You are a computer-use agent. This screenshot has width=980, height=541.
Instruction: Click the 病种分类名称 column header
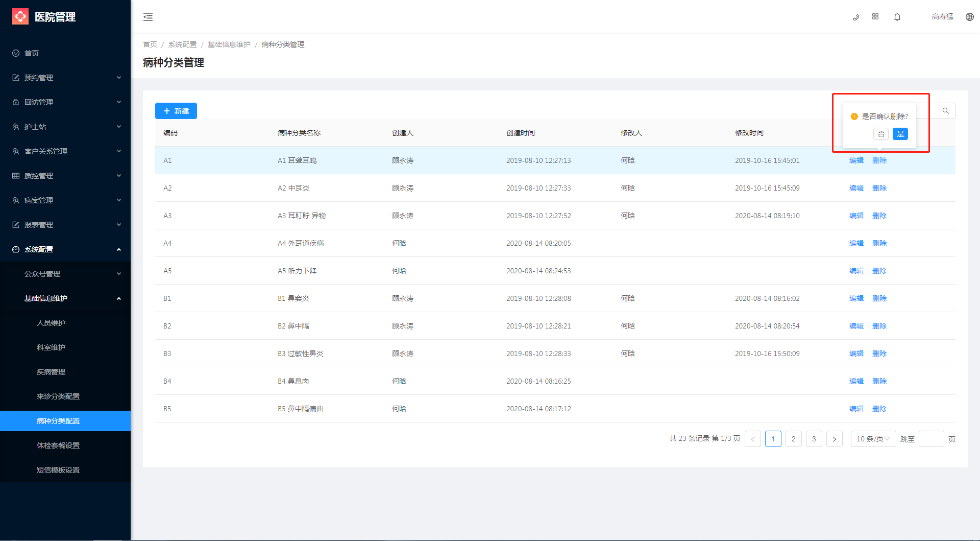pos(299,133)
